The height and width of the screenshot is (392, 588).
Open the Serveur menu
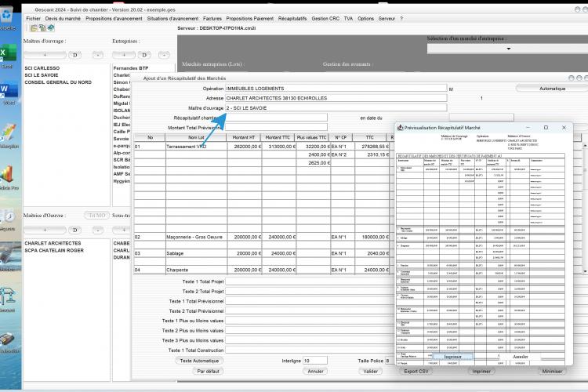tap(387, 18)
